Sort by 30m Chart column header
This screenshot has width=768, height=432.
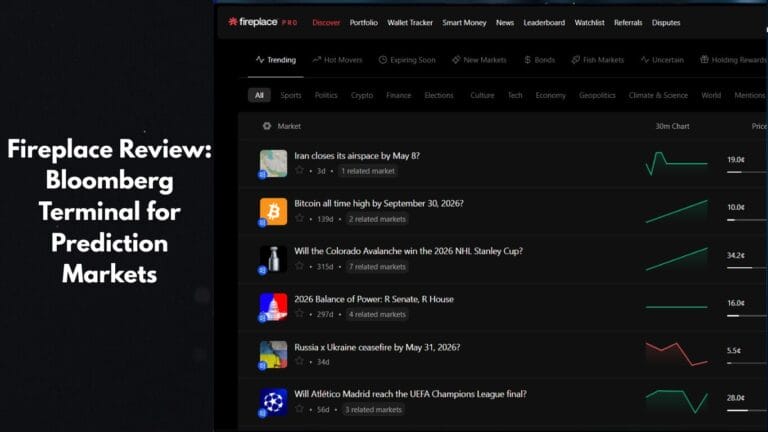672,126
